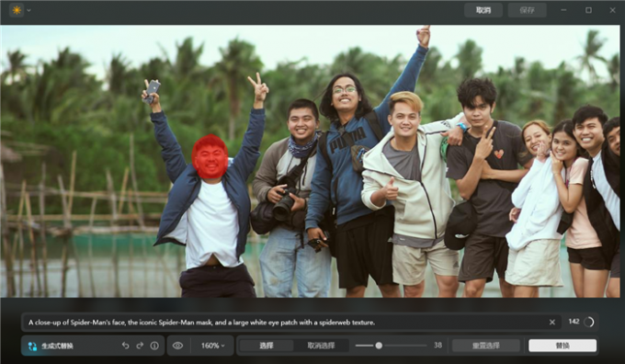
Task: Open the info circle icon
Action: pyautogui.click(x=154, y=346)
